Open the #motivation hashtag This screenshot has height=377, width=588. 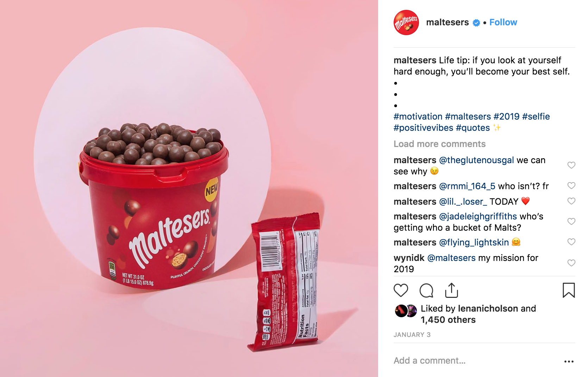click(418, 116)
